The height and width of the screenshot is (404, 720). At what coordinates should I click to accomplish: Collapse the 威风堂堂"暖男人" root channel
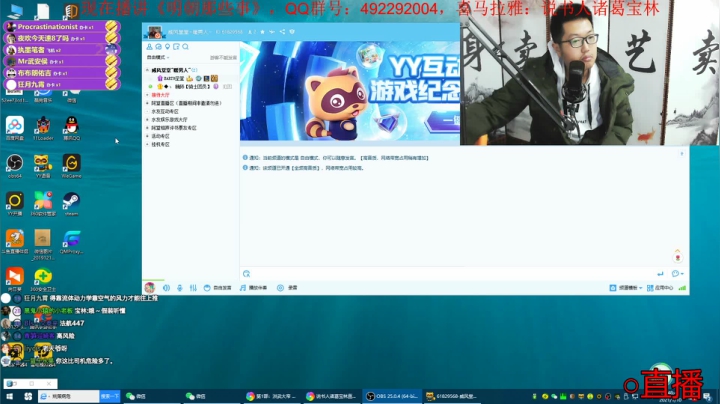pos(147,70)
